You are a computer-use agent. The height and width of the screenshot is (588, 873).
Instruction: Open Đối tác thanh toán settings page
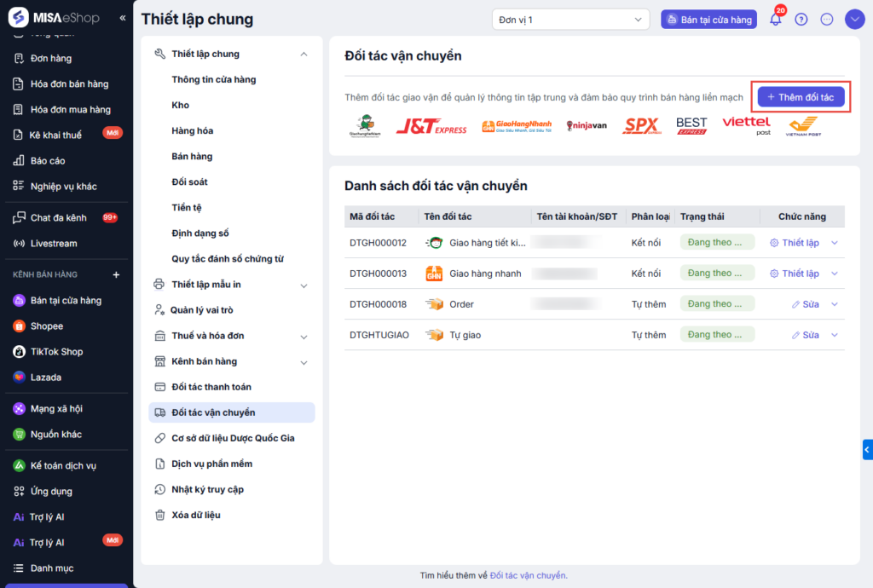coord(211,387)
